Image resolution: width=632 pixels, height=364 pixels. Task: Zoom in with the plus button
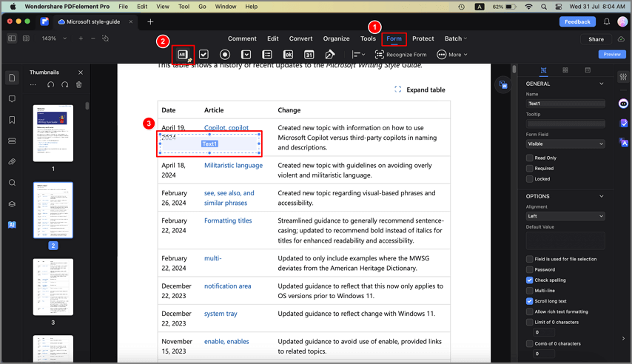[81, 38]
